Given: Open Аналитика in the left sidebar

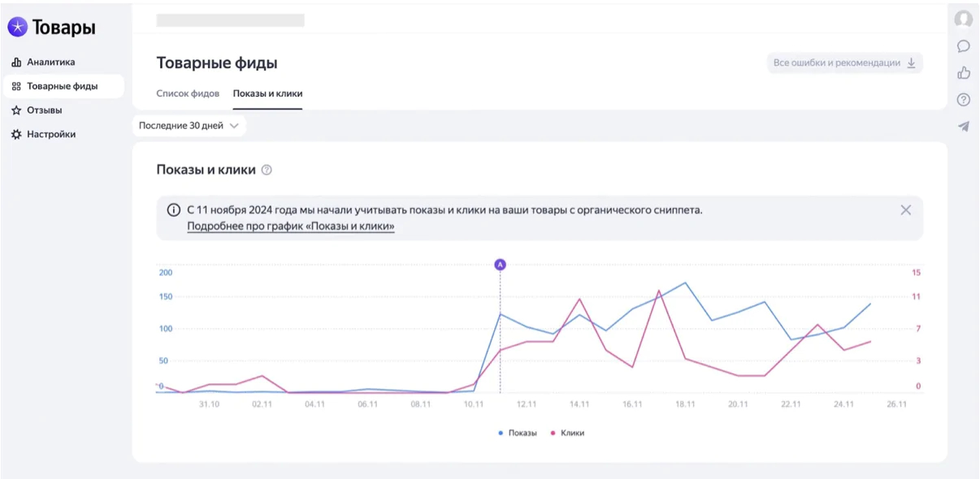Looking at the screenshot, I should point(50,62).
